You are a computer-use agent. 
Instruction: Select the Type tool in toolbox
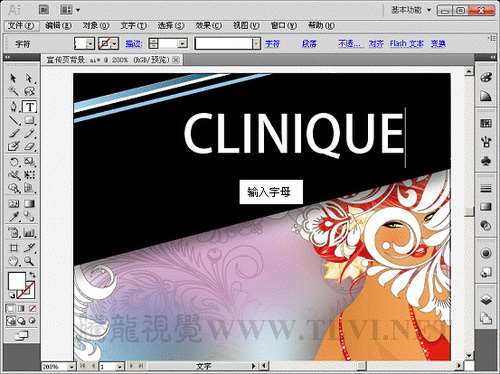click(x=30, y=107)
